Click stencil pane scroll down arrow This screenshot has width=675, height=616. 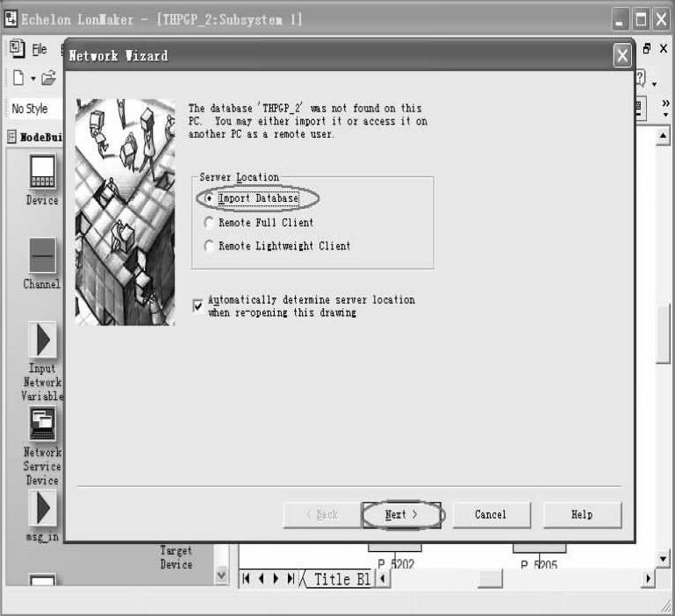click(x=221, y=575)
